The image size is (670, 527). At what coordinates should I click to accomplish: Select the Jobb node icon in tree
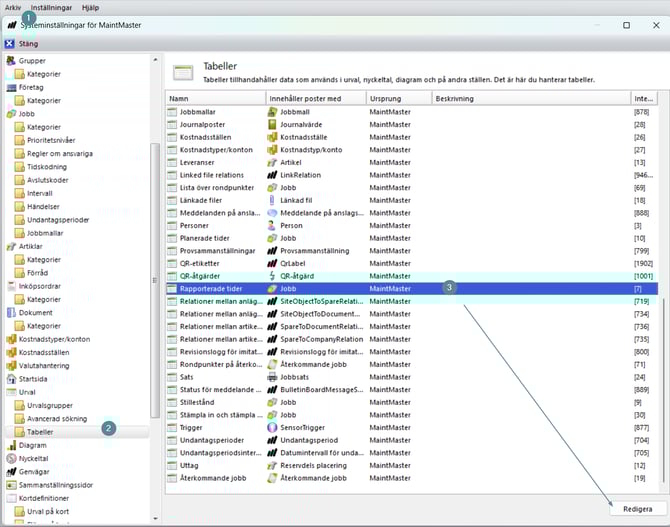11,114
